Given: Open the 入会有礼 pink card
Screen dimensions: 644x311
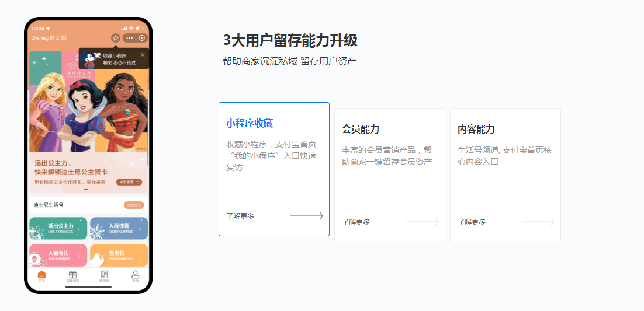Looking at the screenshot, I should click(58, 255).
